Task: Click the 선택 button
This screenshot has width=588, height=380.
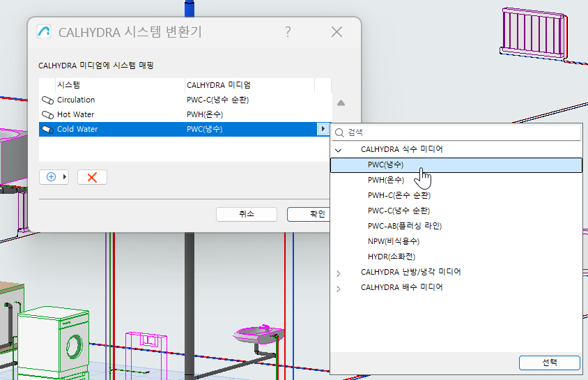Action: click(x=550, y=363)
